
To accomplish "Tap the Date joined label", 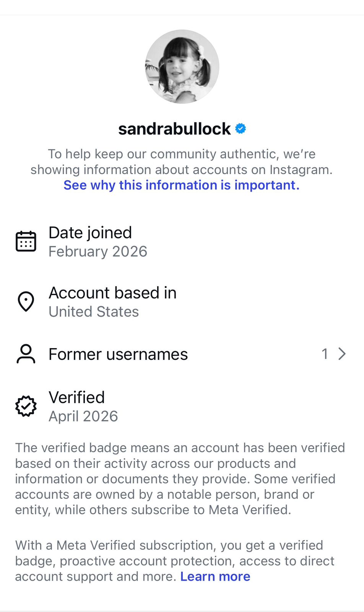I will 90,233.
